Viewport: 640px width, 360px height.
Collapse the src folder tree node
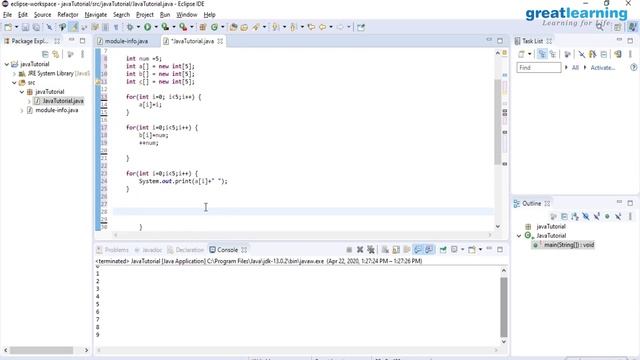(x=14, y=83)
